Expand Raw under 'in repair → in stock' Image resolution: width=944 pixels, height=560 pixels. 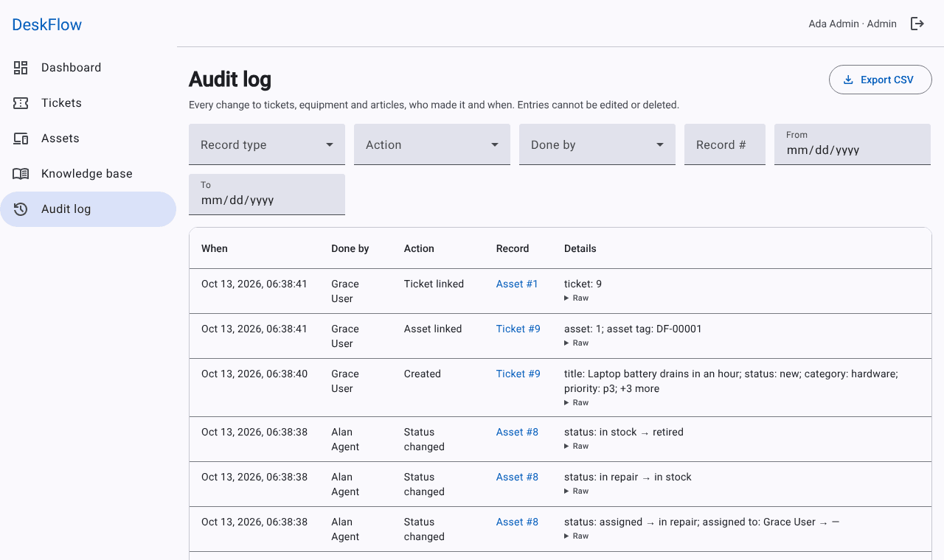tap(577, 491)
